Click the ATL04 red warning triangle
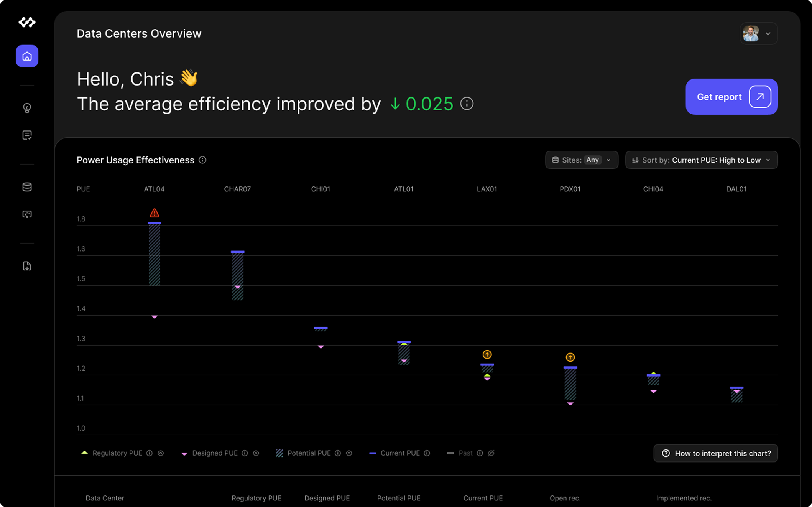Image resolution: width=812 pixels, height=507 pixels. coord(154,213)
